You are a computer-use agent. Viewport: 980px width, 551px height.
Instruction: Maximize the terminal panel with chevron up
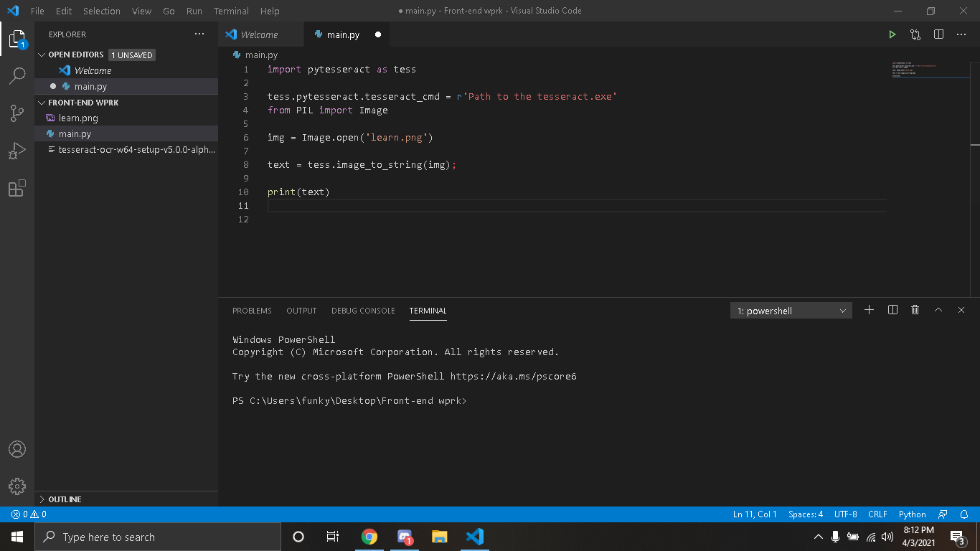938,310
